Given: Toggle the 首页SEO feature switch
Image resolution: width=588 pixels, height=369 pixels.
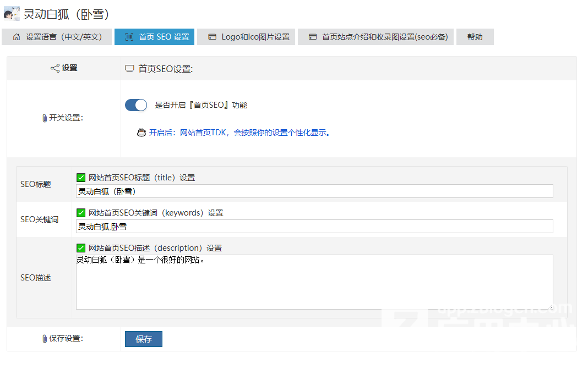Looking at the screenshot, I should click(x=136, y=105).
